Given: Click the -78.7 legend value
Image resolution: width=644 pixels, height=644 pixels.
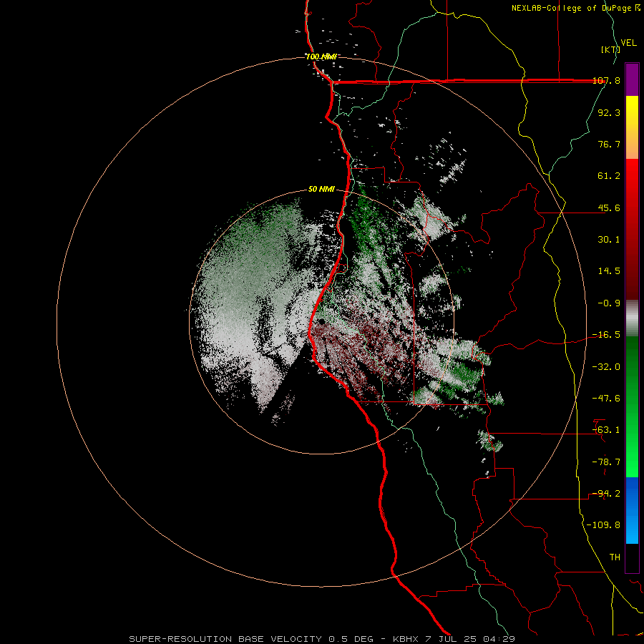Looking at the screenshot, I should tap(606, 462).
